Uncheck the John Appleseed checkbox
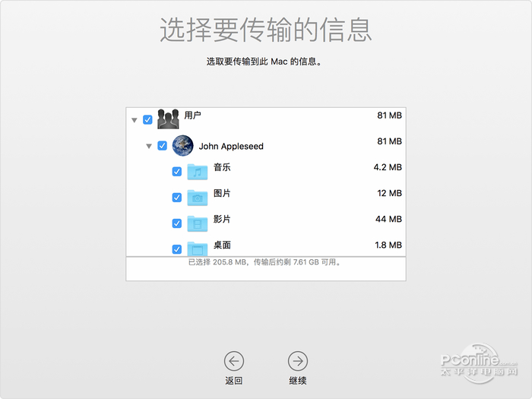The image size is (532, 399). click(162, 146)
